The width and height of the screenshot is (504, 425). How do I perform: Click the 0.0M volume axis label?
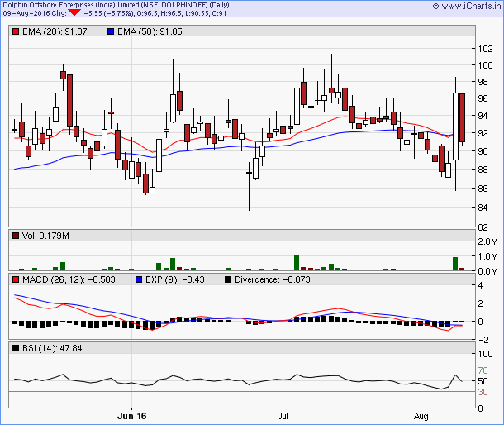[x=488, y=271]
